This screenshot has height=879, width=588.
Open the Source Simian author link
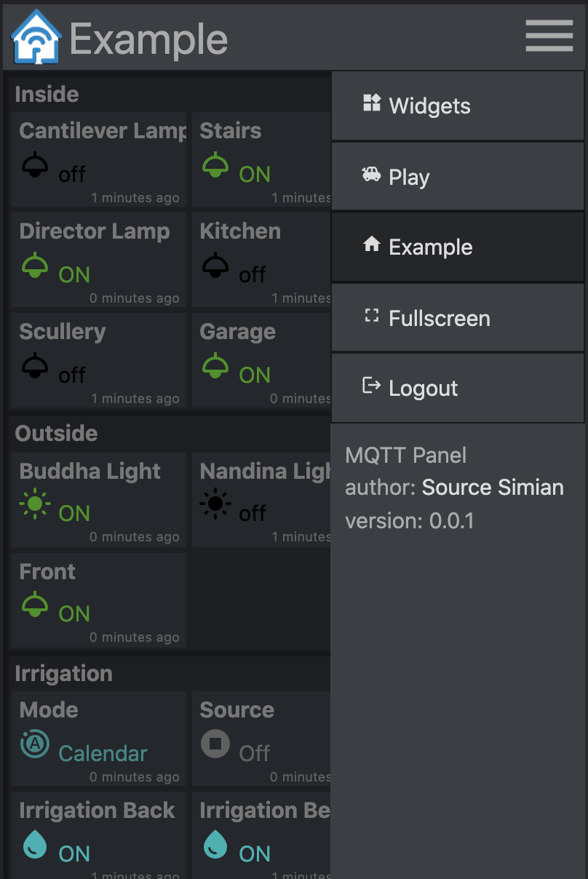(493, 488)
